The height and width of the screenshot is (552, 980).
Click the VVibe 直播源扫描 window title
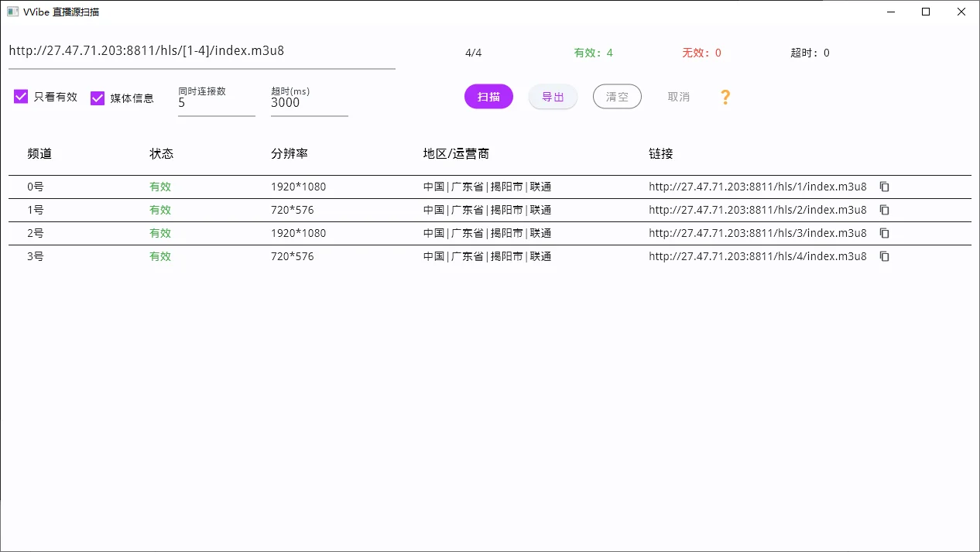[61, 12]
